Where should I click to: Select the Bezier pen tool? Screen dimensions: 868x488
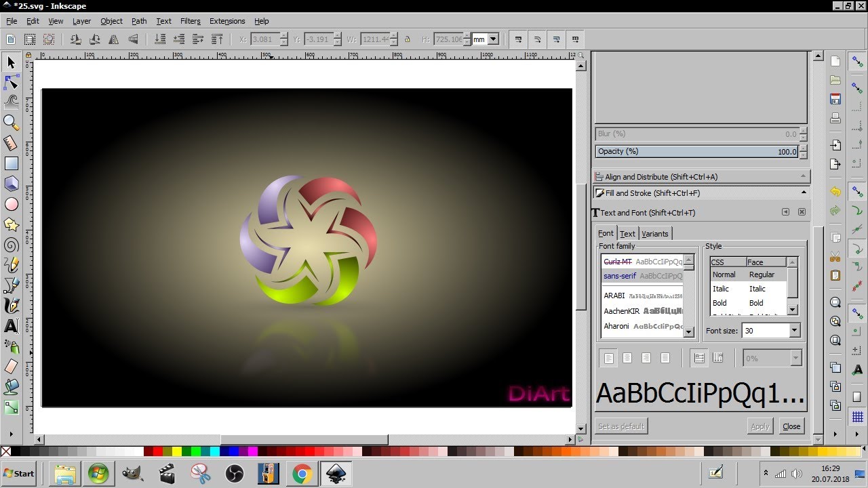[11, 285]
